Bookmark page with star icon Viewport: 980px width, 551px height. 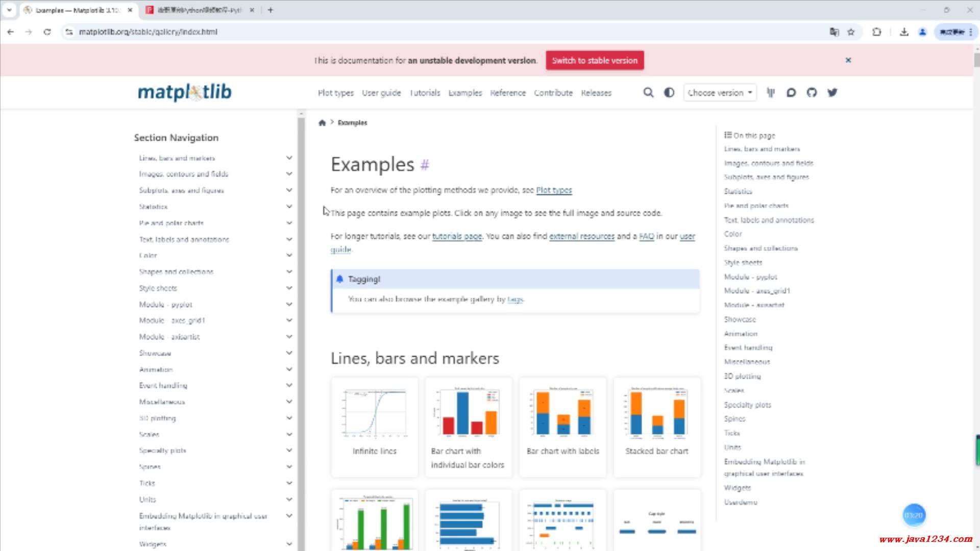pyautogui.click(x=851, y=32)
